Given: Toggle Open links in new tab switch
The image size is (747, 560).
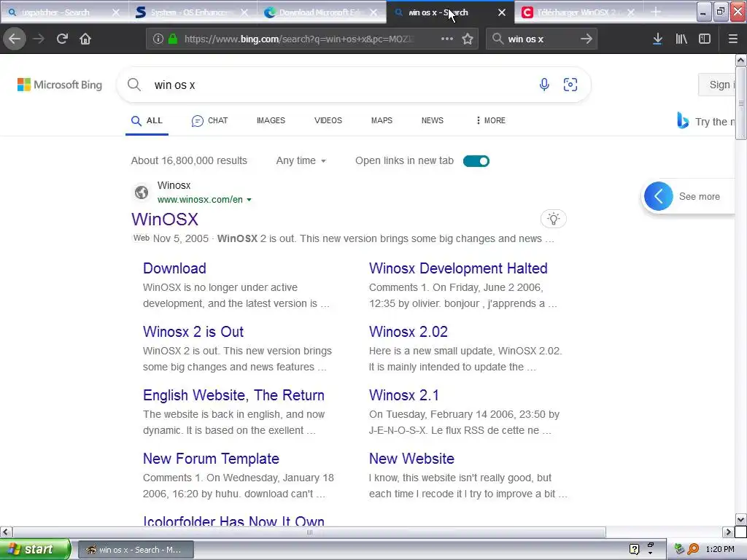Looking at the screenshot, I should (476, 161).
